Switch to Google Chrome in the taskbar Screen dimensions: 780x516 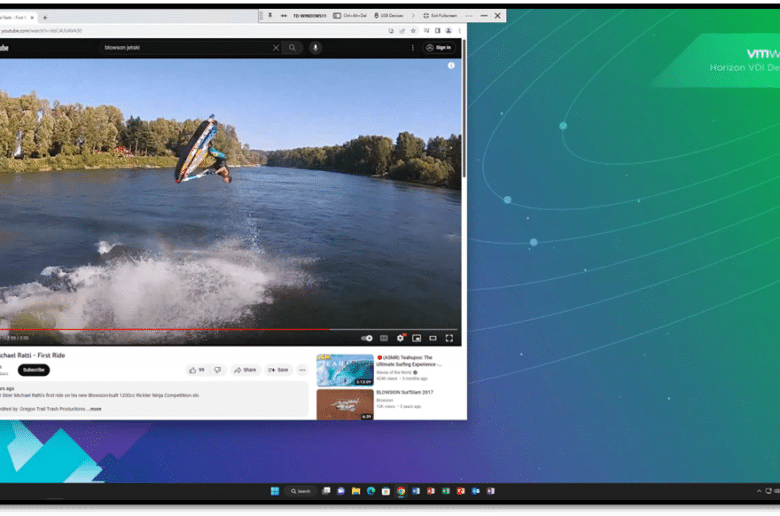(400, 491)
